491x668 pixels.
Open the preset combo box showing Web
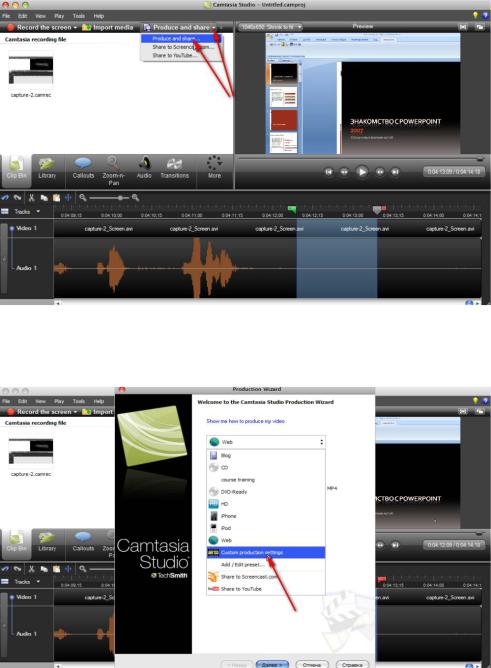point(266,442)
